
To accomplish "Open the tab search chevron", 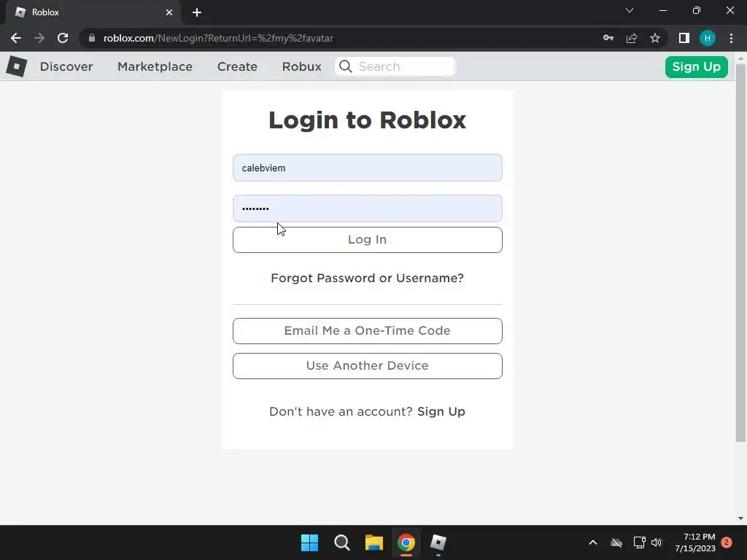I will pyautogui.click(x=630, y=10).
